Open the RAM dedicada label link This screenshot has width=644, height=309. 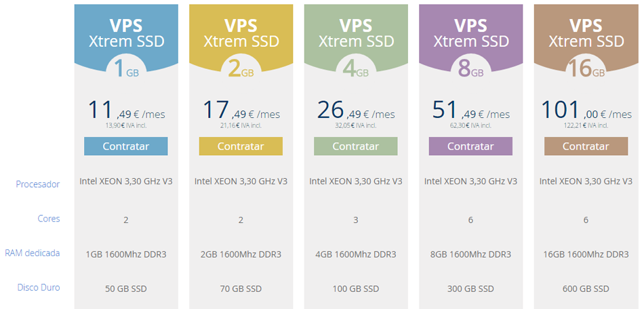pyautogui.click(x=33, y=253)
